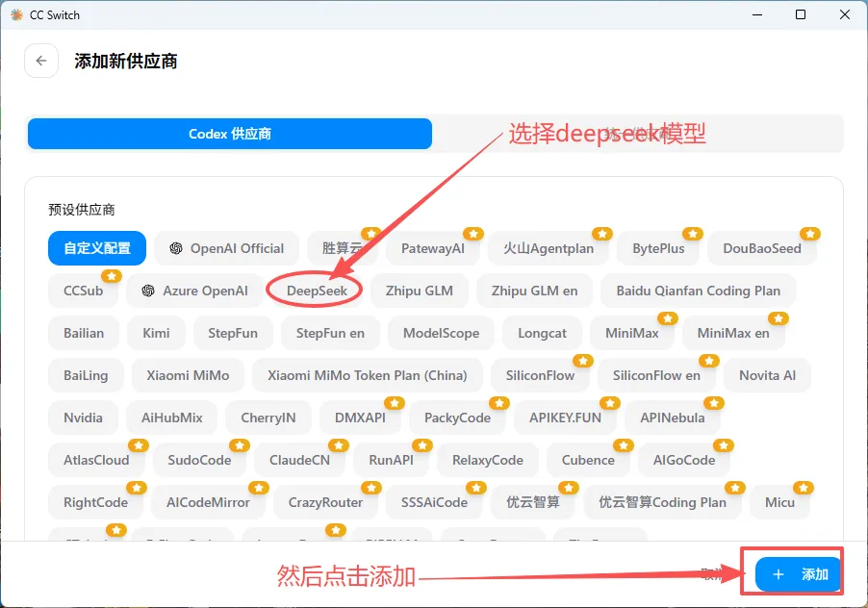Image resolution: width=868 pixels, height=608 pixels.
Task: Select the 火山Agentplan provider
Action: coord(549,248)
